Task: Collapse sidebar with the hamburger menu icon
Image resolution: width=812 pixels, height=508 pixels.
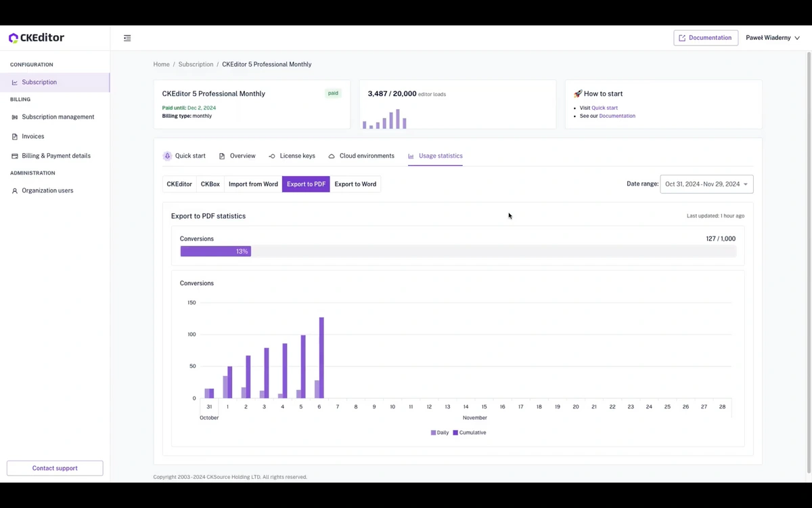Action: click(x=127, y=38)
